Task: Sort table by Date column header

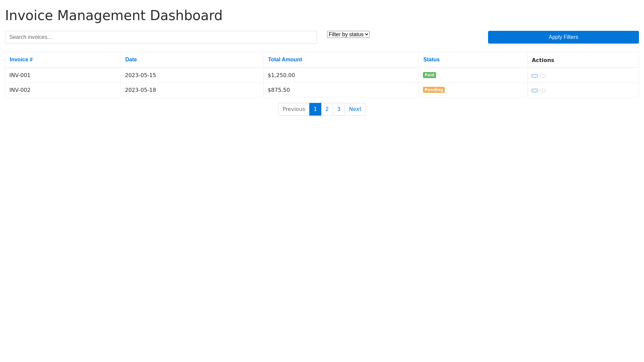Action: coord(131,60)
